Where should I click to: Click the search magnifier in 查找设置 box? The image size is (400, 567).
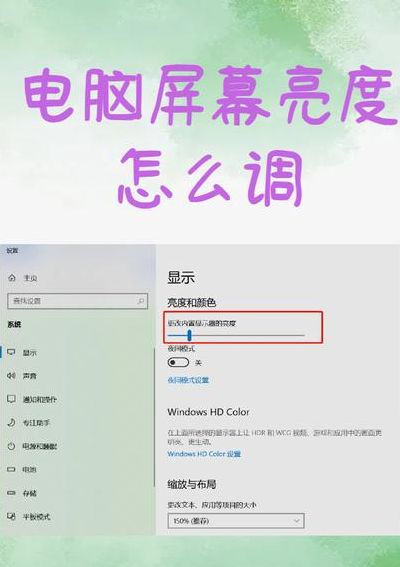coord(141,301)
